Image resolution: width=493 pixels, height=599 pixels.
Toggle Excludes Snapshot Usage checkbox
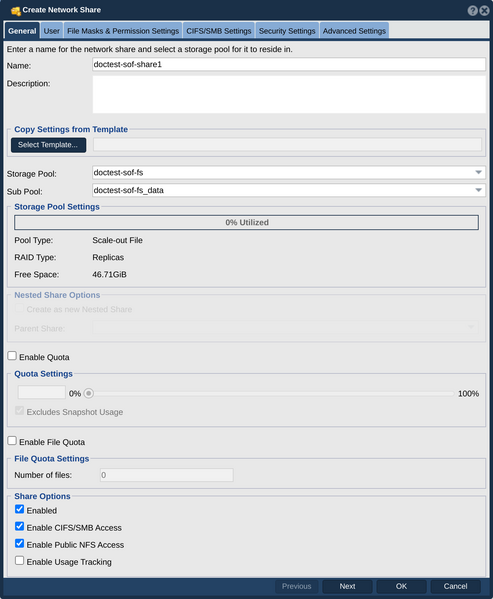click(19, 411)
